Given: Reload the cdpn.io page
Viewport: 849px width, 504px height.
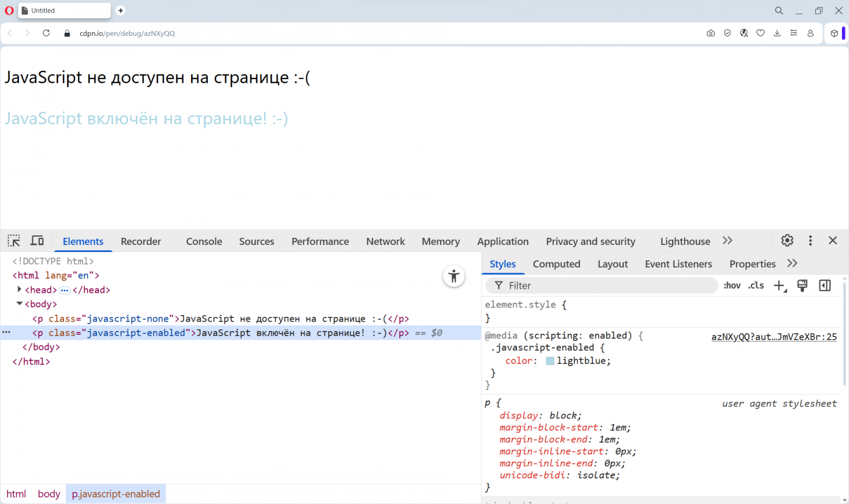Looking at the screenshot, I should [x=46, y=33].
